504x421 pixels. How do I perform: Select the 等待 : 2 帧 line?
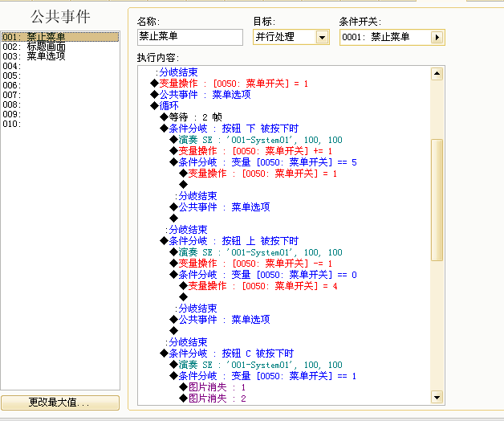click(x=191, y=116)
